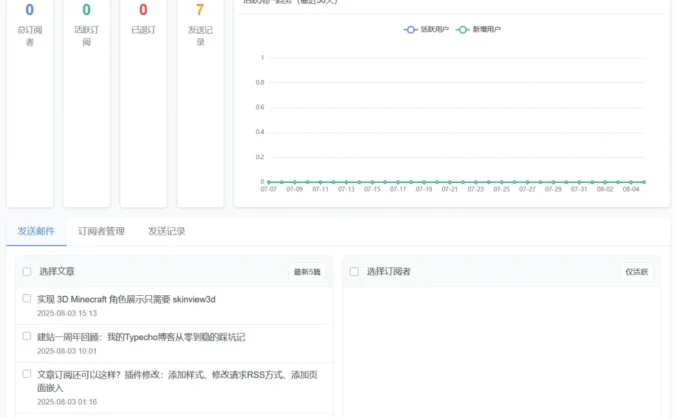
Task: Click the 总订阅者 stat card
Action: click(30, 103)
